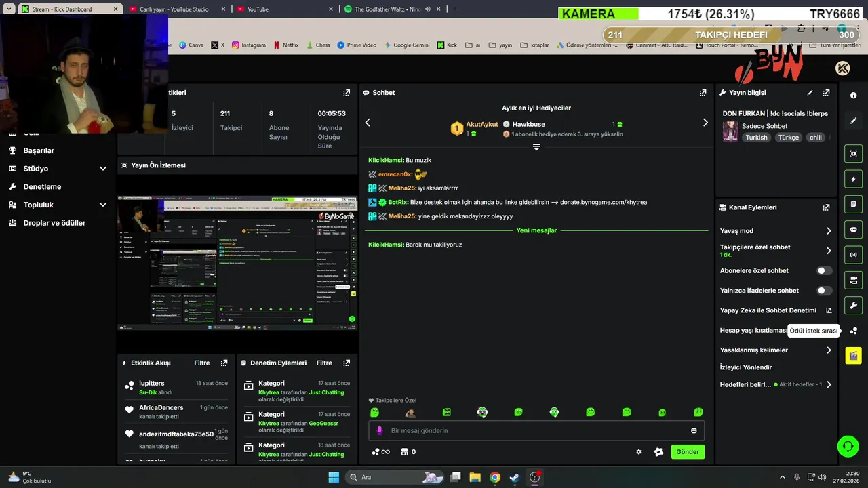
Task: Collapse gifters banner with down arrow
Action: click(x=536, y=147)
